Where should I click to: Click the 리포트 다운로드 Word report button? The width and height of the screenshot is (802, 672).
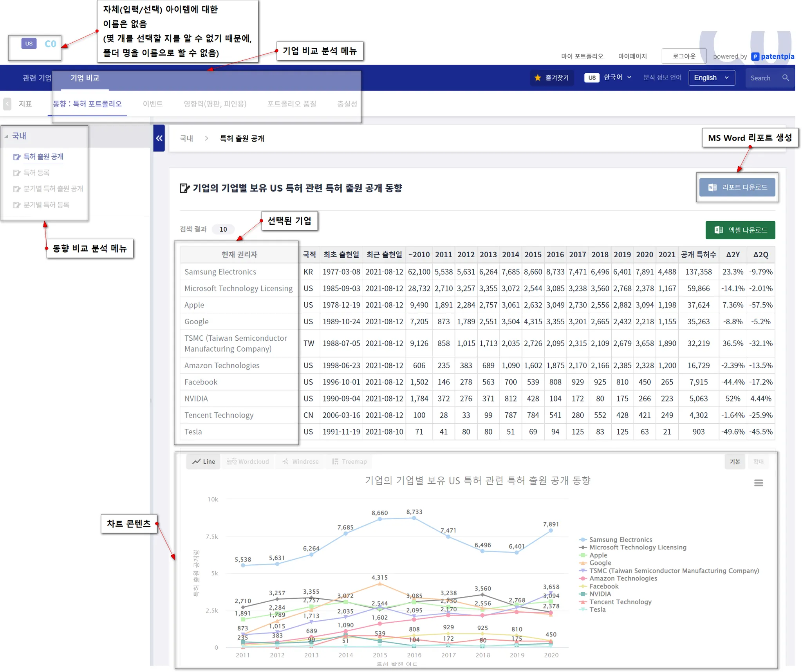tap(737, 188)
